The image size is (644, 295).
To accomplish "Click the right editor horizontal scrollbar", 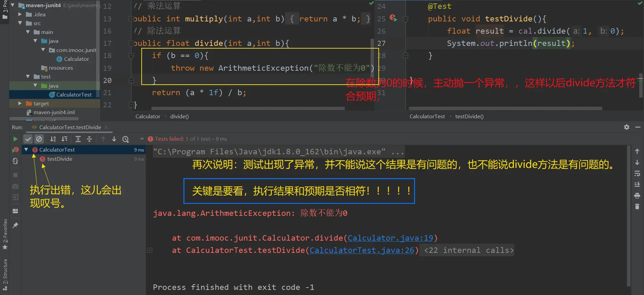I will coord(505,108).
